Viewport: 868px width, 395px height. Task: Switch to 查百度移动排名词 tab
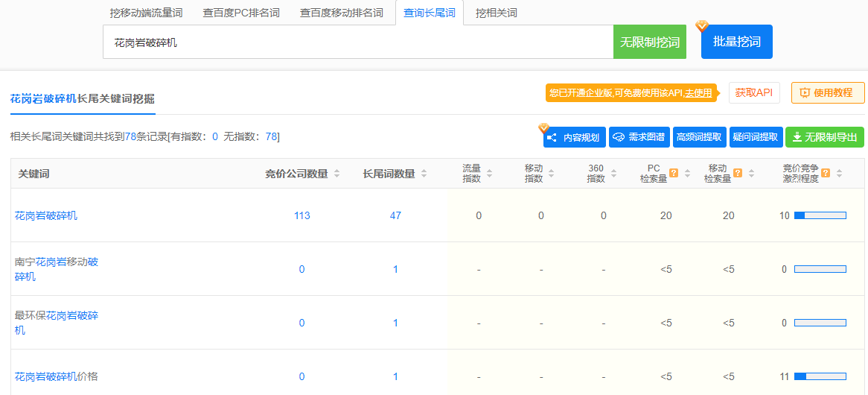(342, 13)
